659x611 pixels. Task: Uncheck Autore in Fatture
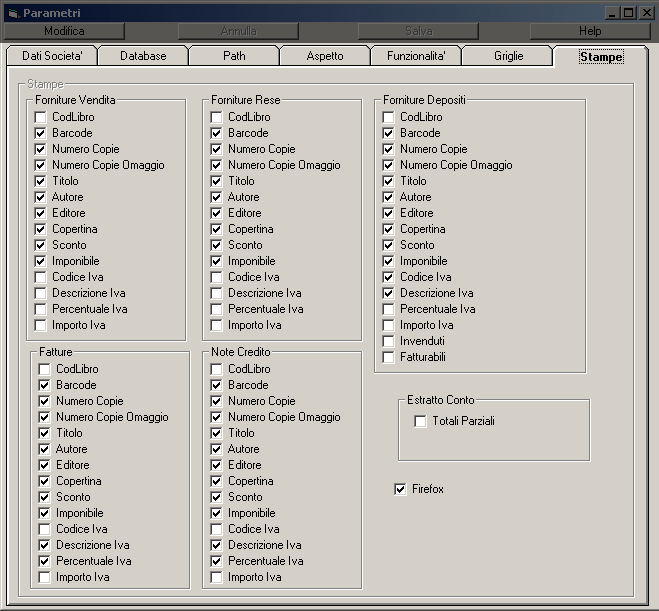(x=44, y=449)
